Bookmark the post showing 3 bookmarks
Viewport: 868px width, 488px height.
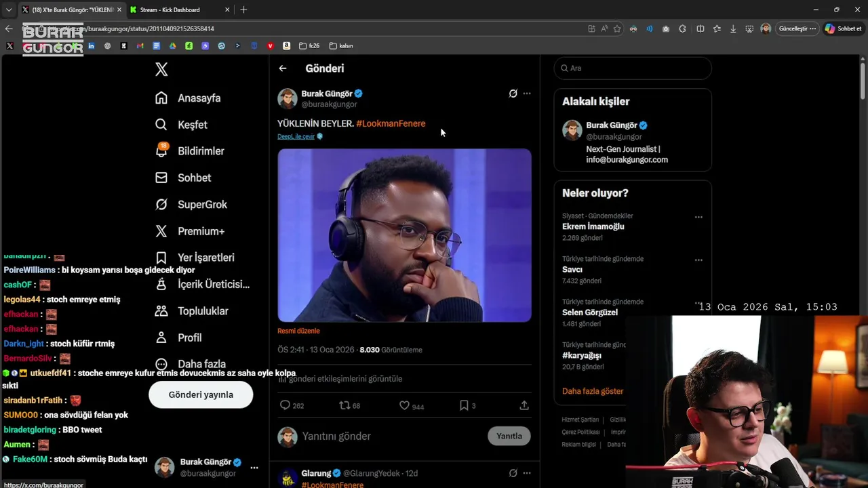[x=464, y=405]
